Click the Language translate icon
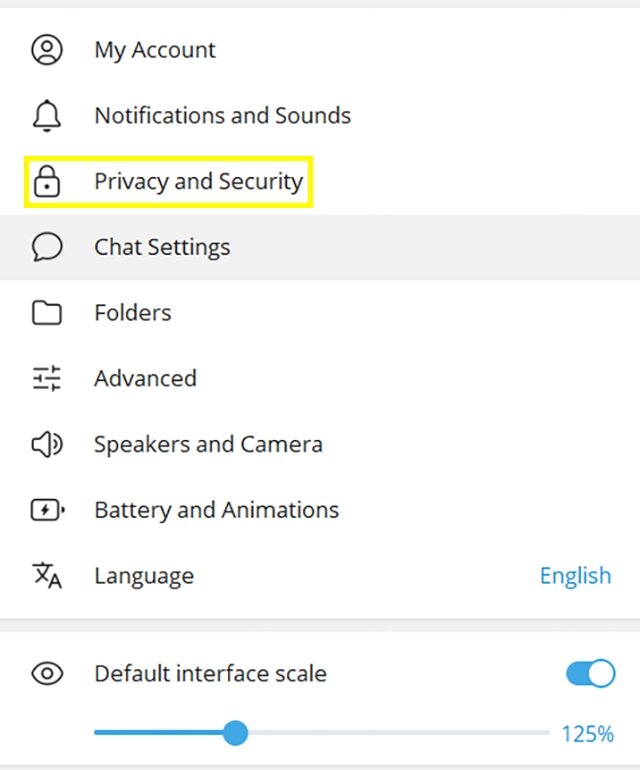Viewport: 640px width, 770px height. (47, 576)
